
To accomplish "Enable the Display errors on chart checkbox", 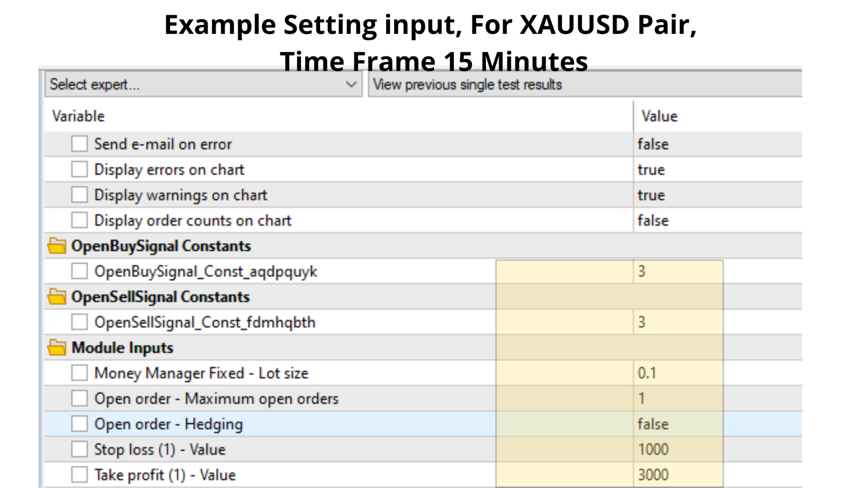I will tap(80, 169).
